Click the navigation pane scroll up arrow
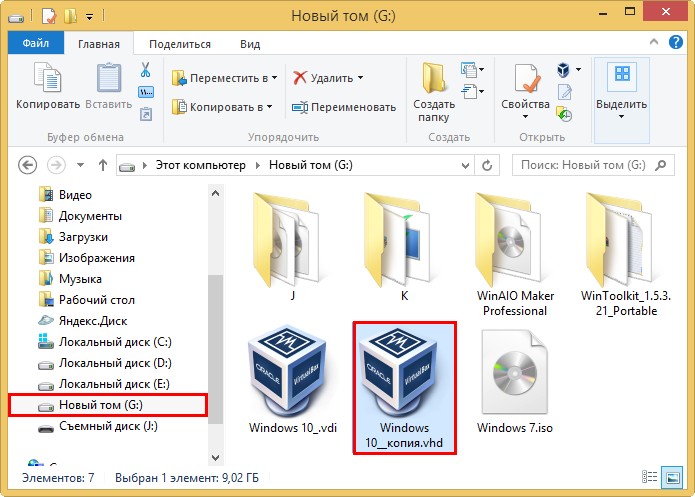 [x=215, y=193]
